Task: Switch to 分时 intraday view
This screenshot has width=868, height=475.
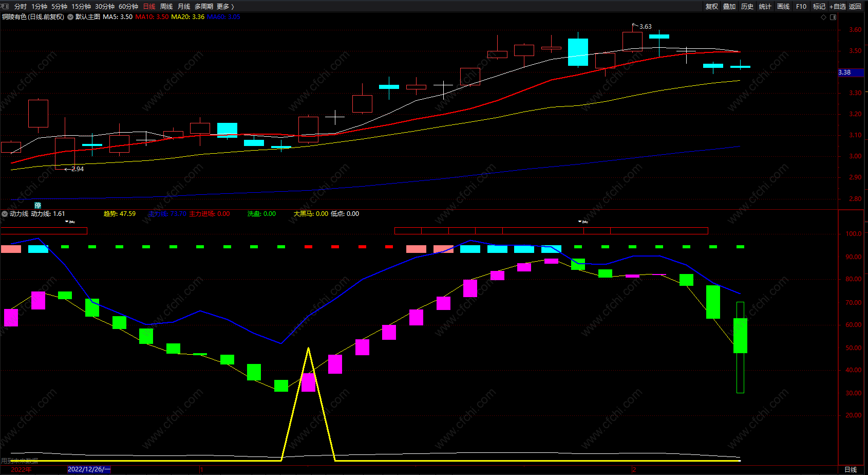Action: click(21, 7)
